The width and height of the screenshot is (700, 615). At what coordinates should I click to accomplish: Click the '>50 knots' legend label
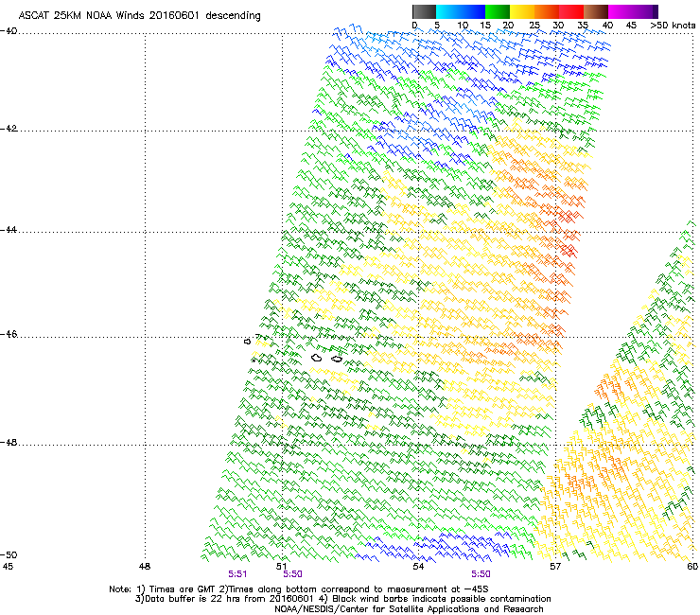(673, 26)
